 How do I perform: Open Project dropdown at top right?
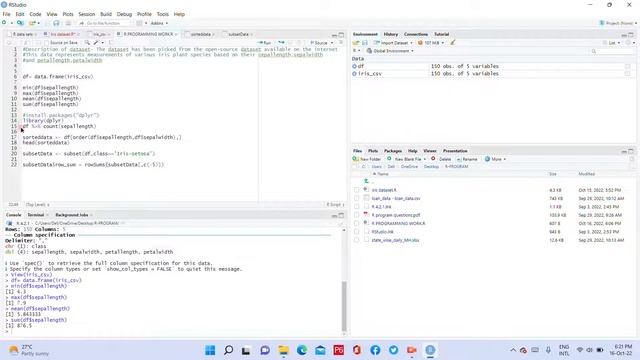[618, 23]
